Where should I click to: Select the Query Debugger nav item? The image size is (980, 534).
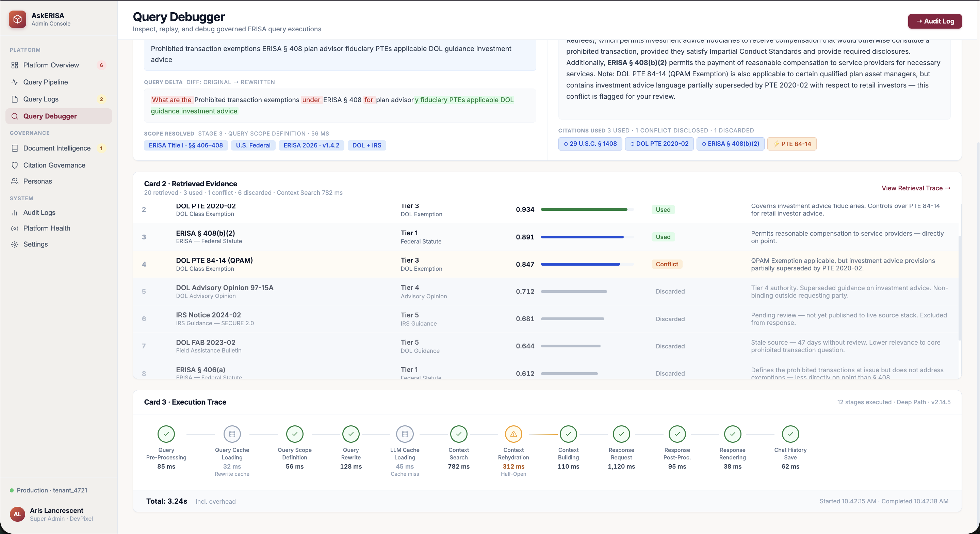59,116
